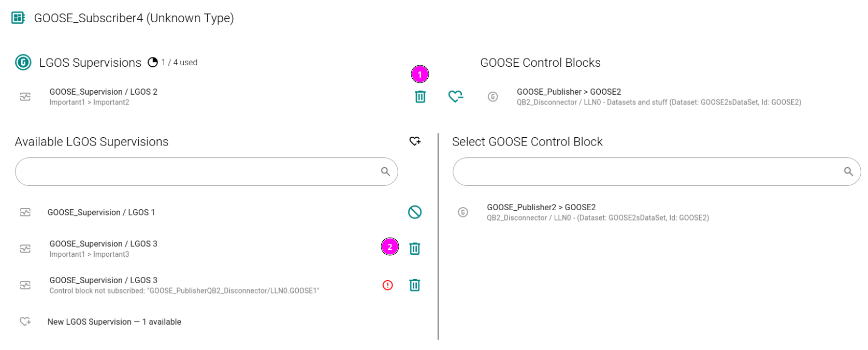Click the heart-plus icon beside Available LGOS Supervisions
The width and height of the screenshot is (868, 350).
tap(415, 141)
